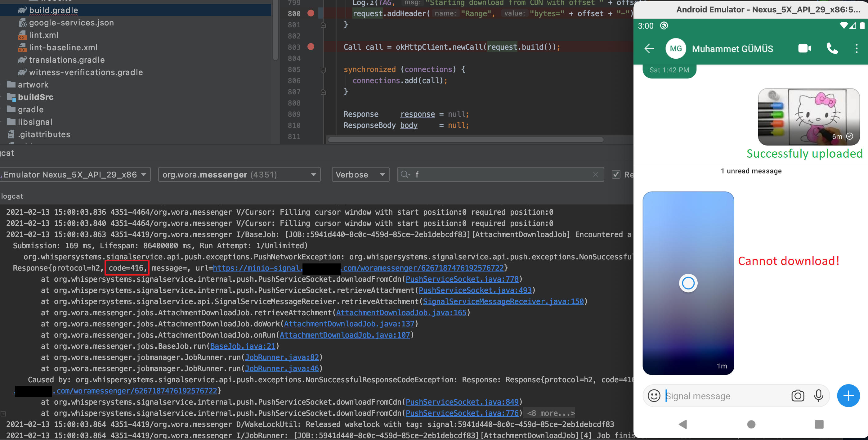Switch to the logcat tab
868x440 pixels.
pyautogui.click(x=12, y=196)
